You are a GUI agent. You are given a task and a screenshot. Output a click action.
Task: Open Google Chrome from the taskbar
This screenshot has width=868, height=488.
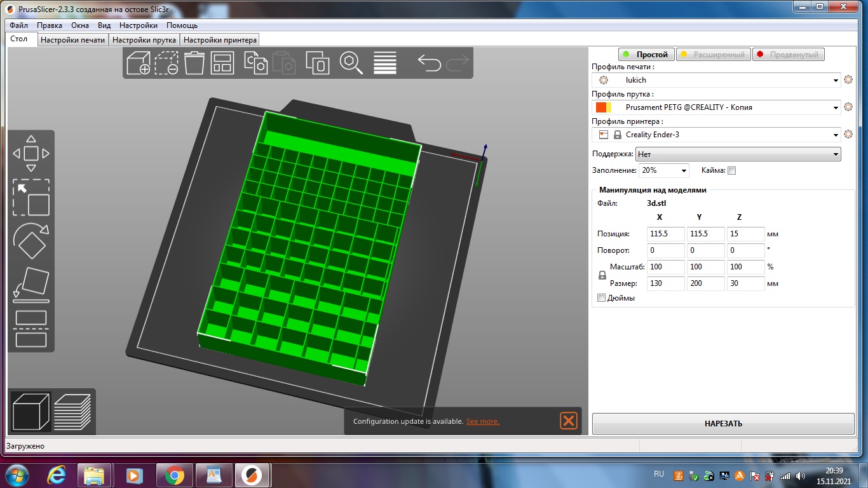coord(174,475)
